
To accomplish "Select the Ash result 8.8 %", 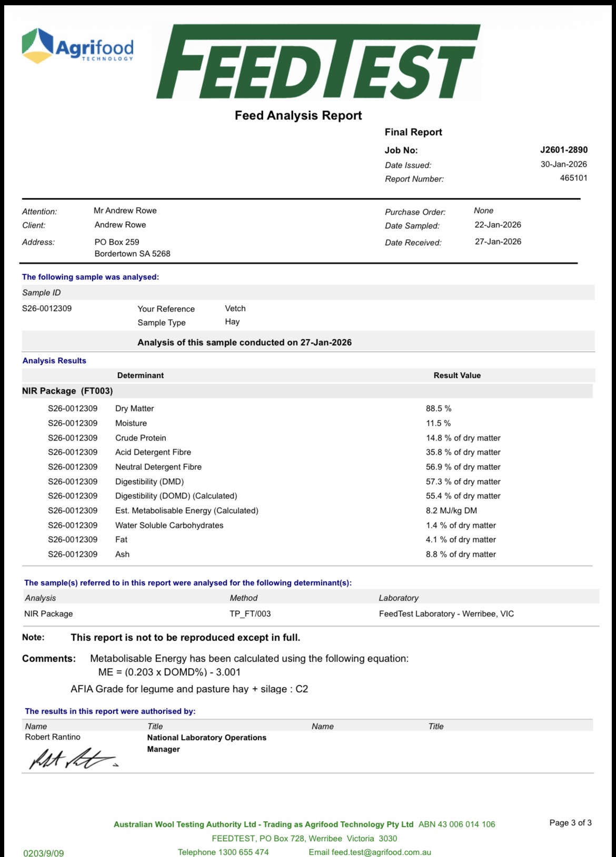I will 461,554.
